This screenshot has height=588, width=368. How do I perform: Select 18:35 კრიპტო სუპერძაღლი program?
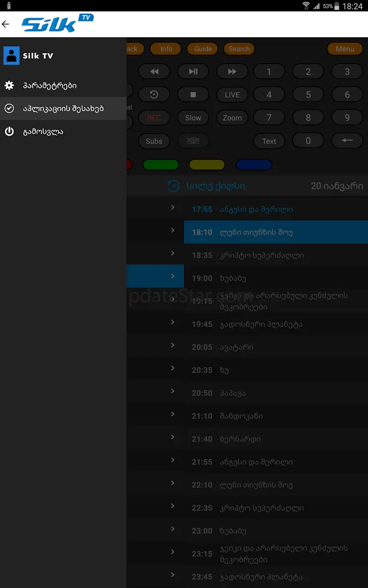point(276,255)
